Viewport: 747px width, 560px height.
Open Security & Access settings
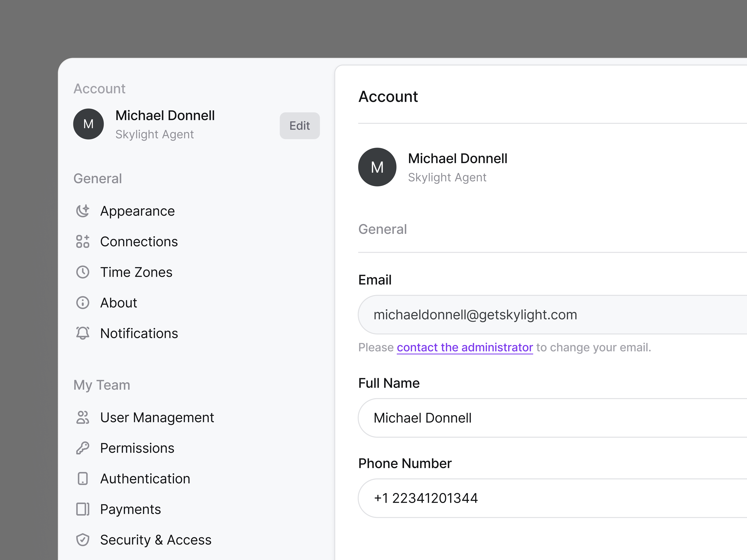(x=156, y=539)
